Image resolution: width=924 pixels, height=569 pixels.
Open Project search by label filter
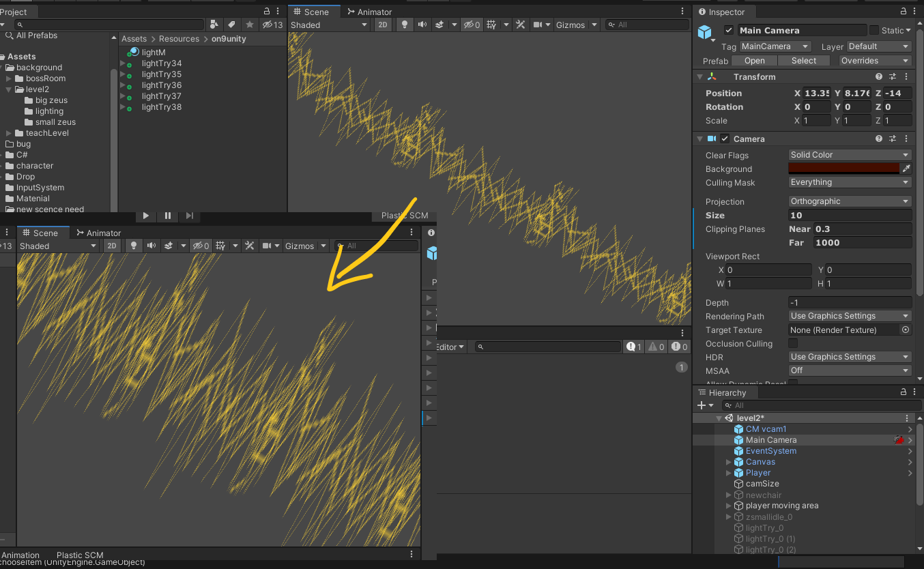click(232, 25)
